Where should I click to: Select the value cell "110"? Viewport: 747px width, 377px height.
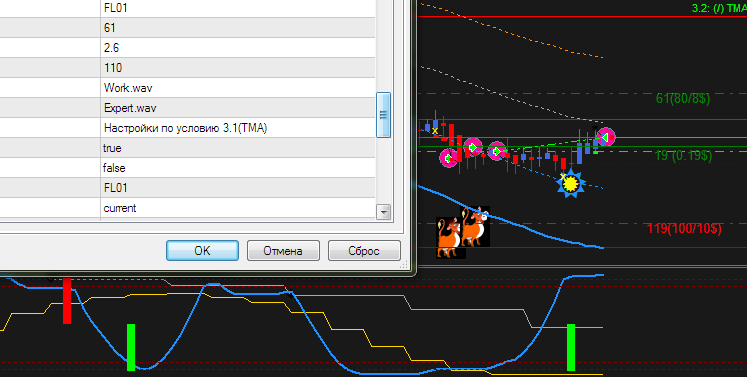[x=238, y=68]
